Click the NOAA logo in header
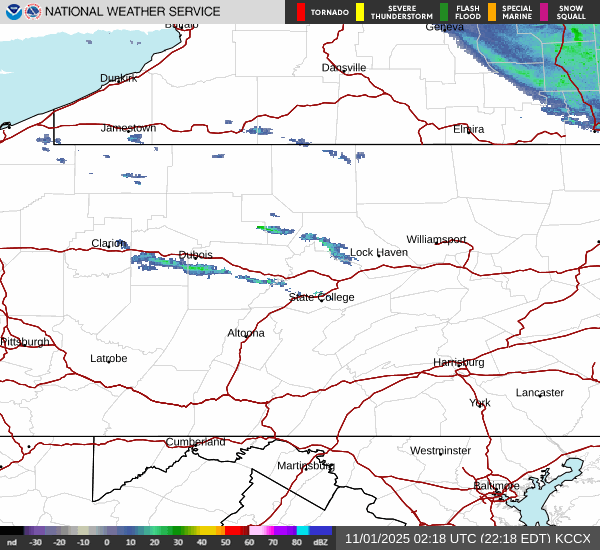 point(12,12)
